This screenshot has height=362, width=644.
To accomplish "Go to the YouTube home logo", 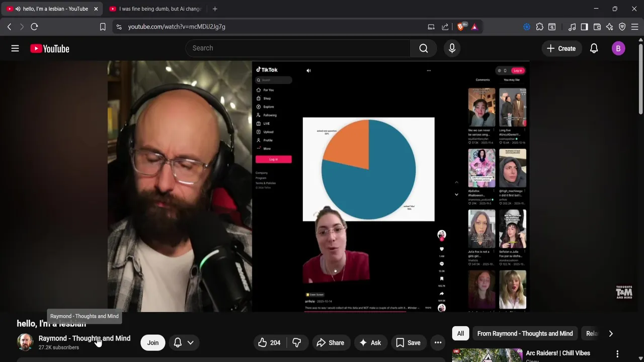I will [49, 48].
